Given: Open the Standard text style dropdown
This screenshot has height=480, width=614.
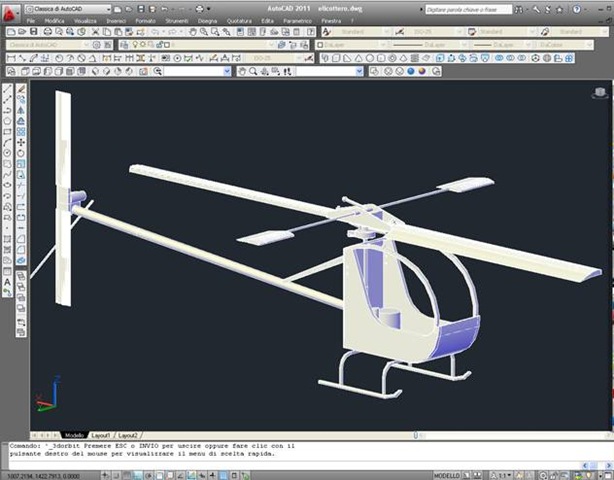Looking at the screenshot, I should tap(365, 32).
